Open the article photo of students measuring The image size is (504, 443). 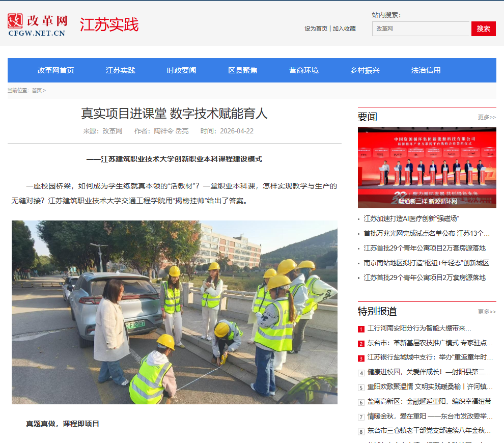click(x=174, y=312)
